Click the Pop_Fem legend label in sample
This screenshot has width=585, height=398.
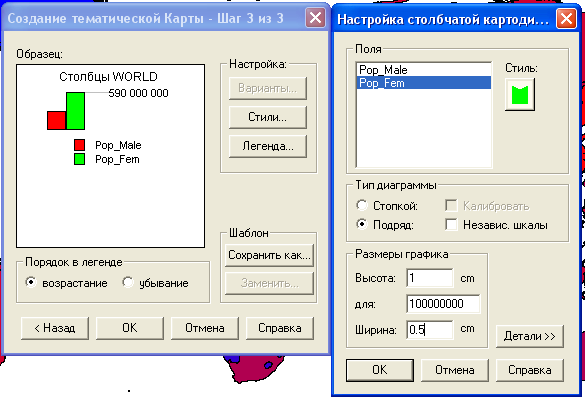pos(117,159)
